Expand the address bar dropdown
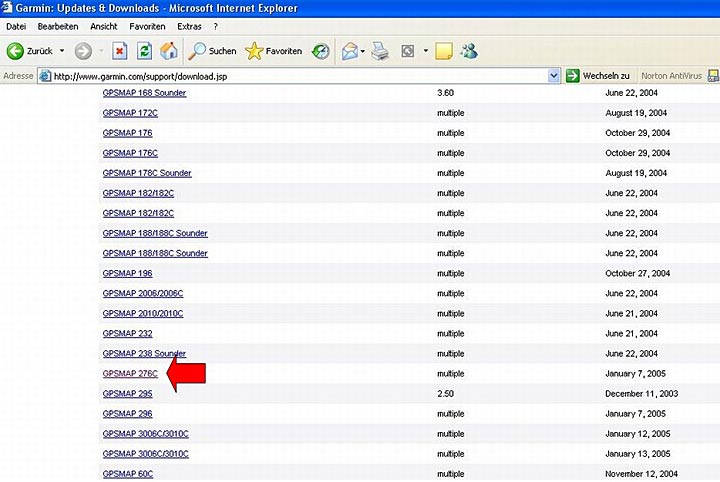 [x=554, y=76]
